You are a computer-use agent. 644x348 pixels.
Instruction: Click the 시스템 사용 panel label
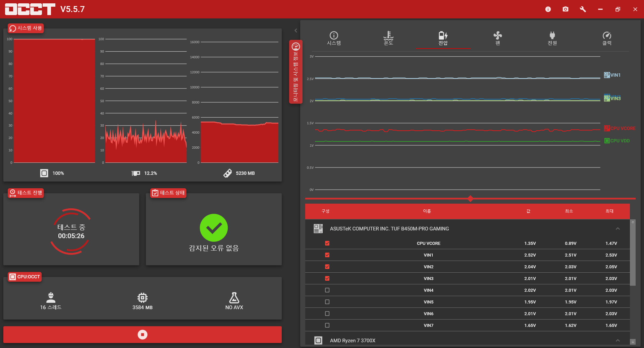point(26,28)
